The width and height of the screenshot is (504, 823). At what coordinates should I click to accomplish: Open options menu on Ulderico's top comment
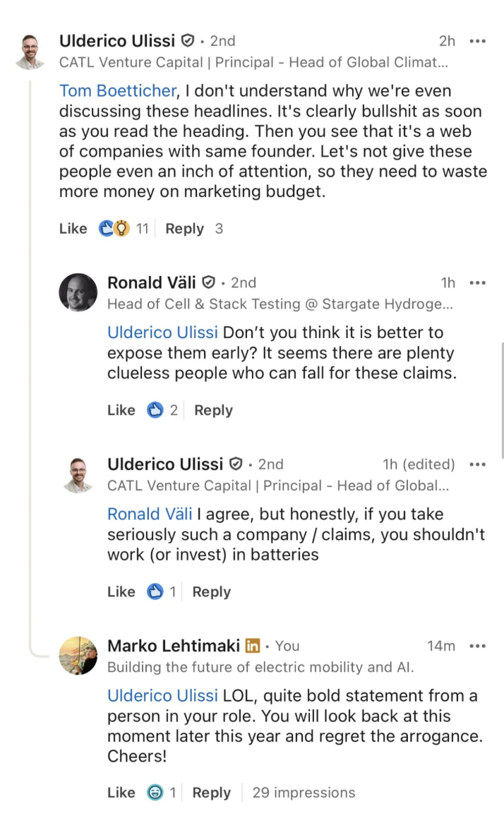coord(477,41)
